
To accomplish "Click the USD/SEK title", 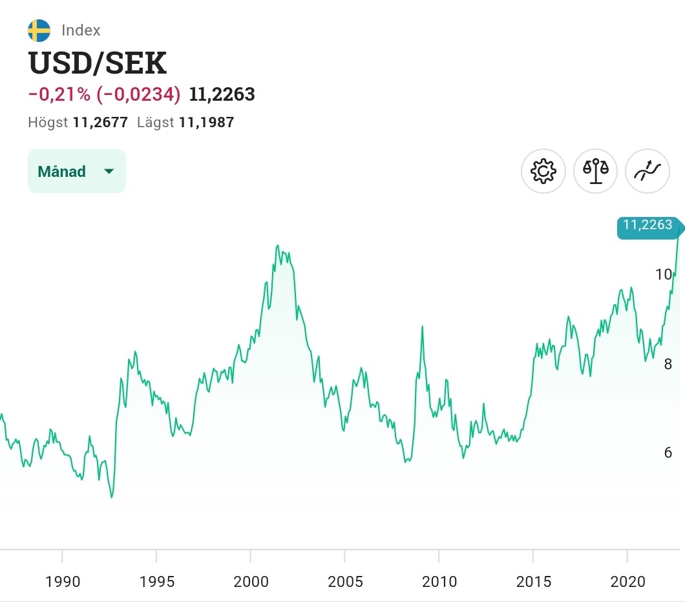I will coord(98,63).
